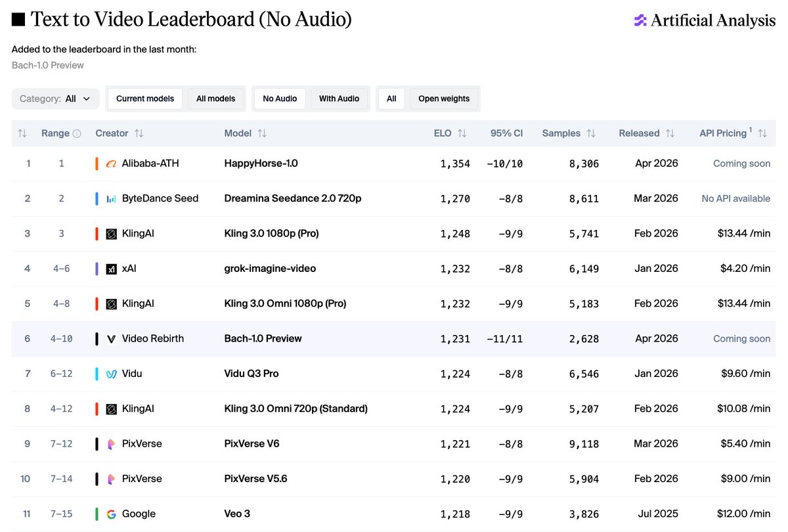Click the 95% CI column header

[506, 133]
